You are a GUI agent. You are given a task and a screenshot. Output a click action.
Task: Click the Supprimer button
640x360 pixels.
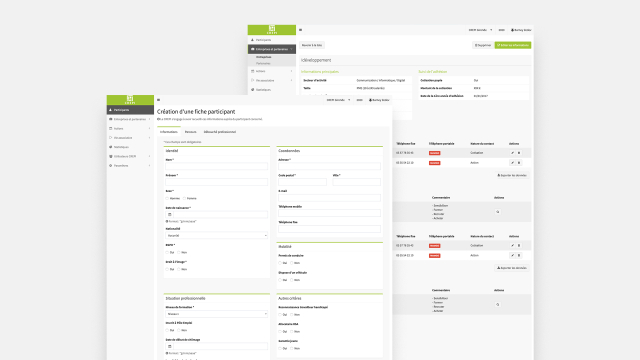click(x=482, y=45)
